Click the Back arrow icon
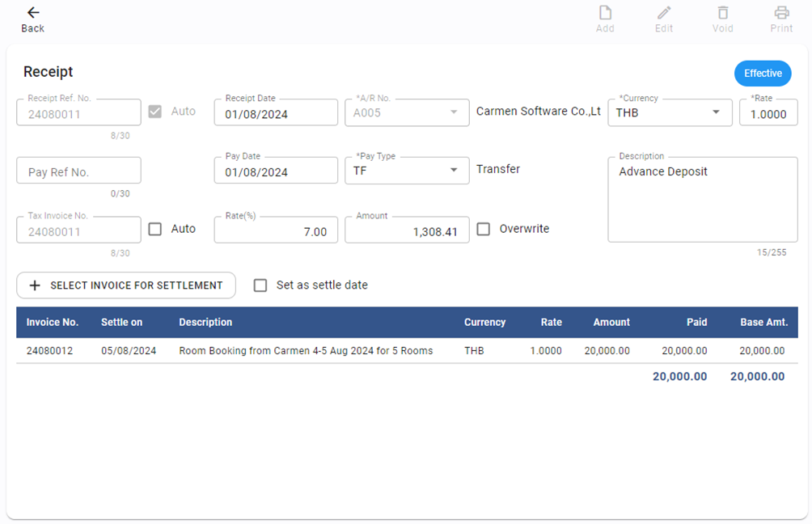 pos(32,13)
